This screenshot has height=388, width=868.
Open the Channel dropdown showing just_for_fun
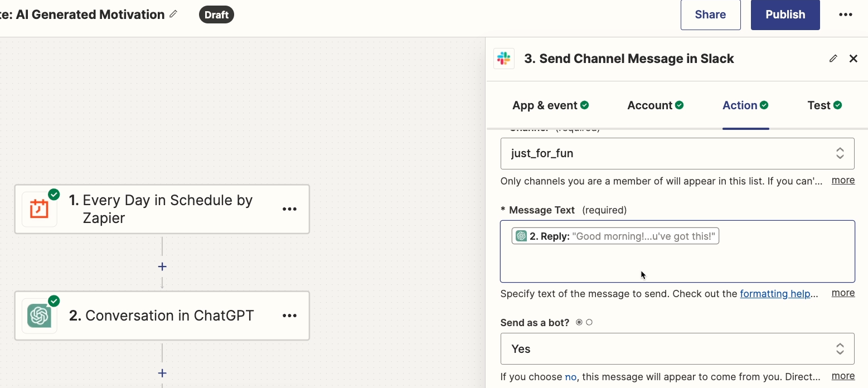tap(677, 153)
